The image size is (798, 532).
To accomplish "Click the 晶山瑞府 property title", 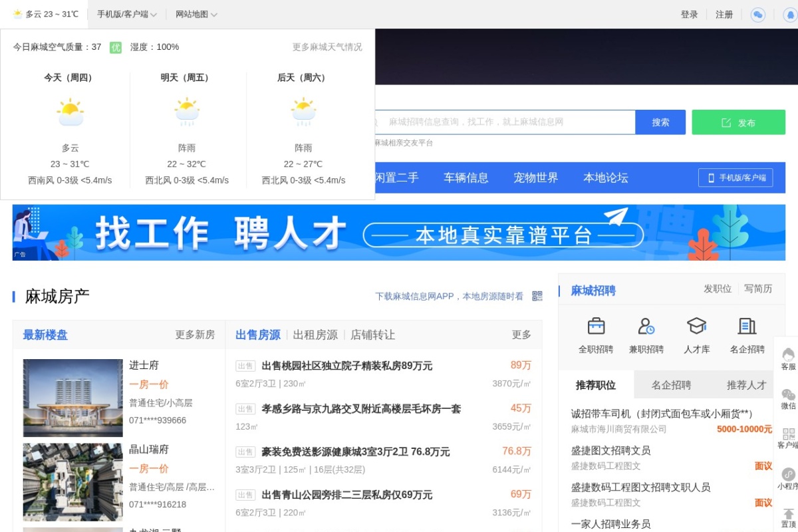I will click(x=149, y=449).
